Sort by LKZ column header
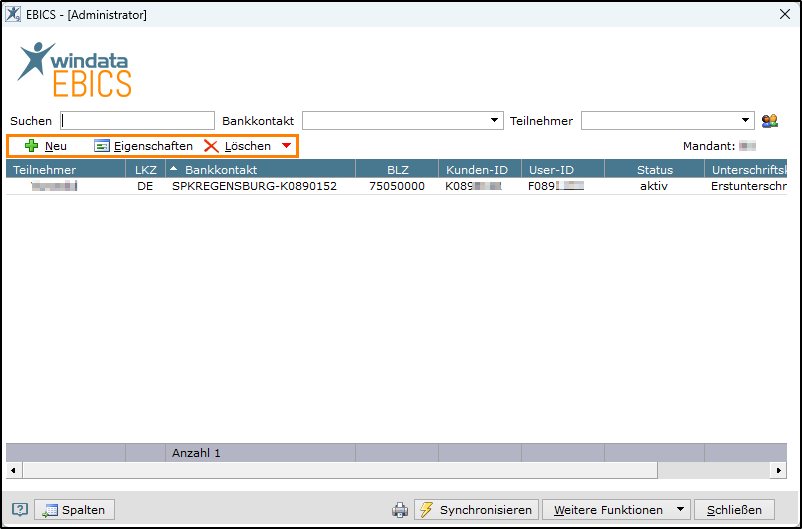802x529 pixels. [x=145, y=169]
